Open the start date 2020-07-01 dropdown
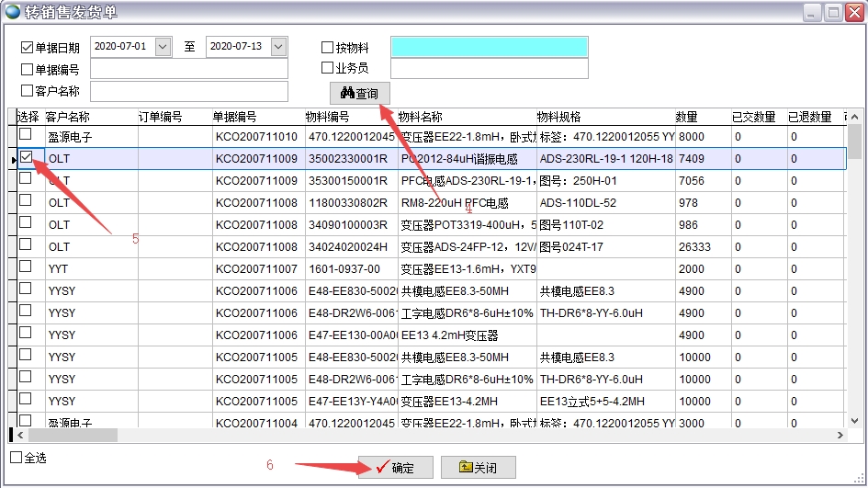 coord(163,47)
